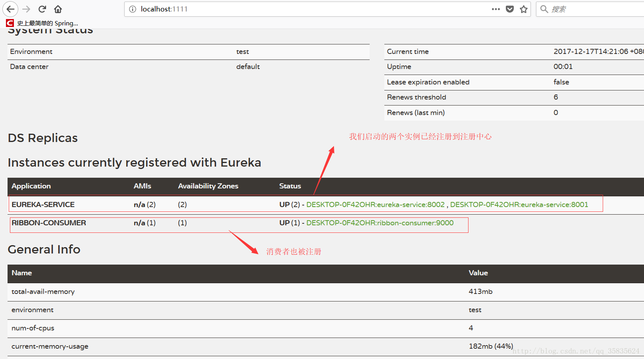
Task: Go back to the previous page
Action: (10, 9)
